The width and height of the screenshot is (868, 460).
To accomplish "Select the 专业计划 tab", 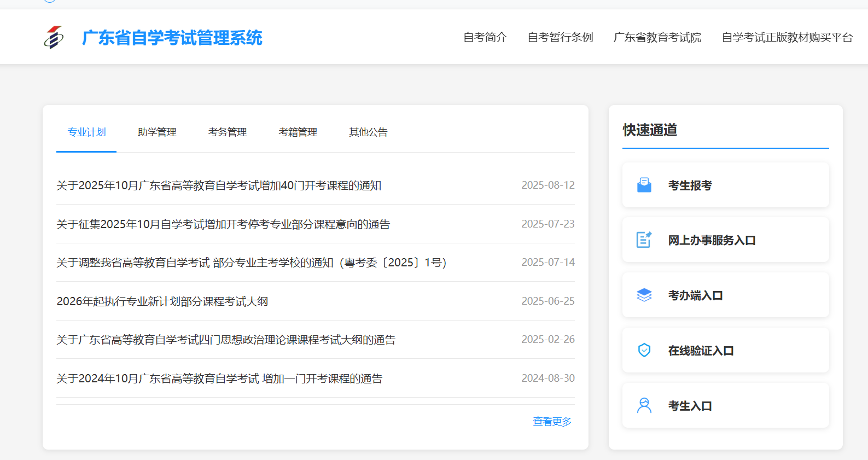I will (x=86, y=132).
